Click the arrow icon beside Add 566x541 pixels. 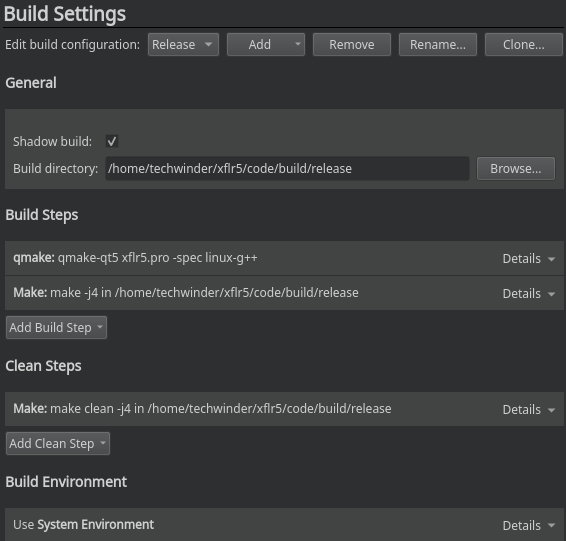(297, 44)
